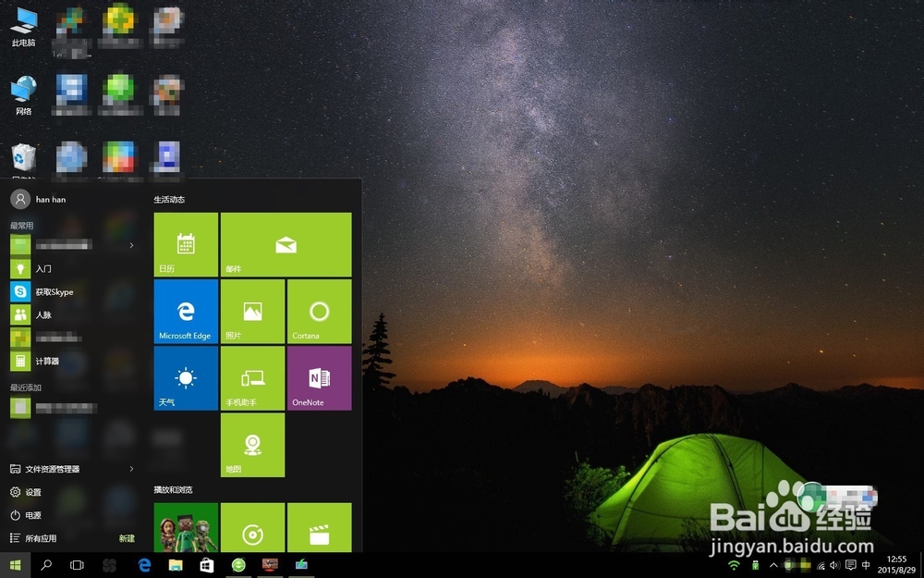Click the 播放和浏览 group heading
The image size is (924, 578).
[x=174, y=489]
